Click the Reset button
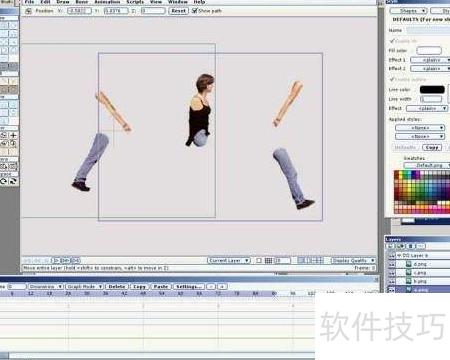The image size is (450, 360). [179, 11]
